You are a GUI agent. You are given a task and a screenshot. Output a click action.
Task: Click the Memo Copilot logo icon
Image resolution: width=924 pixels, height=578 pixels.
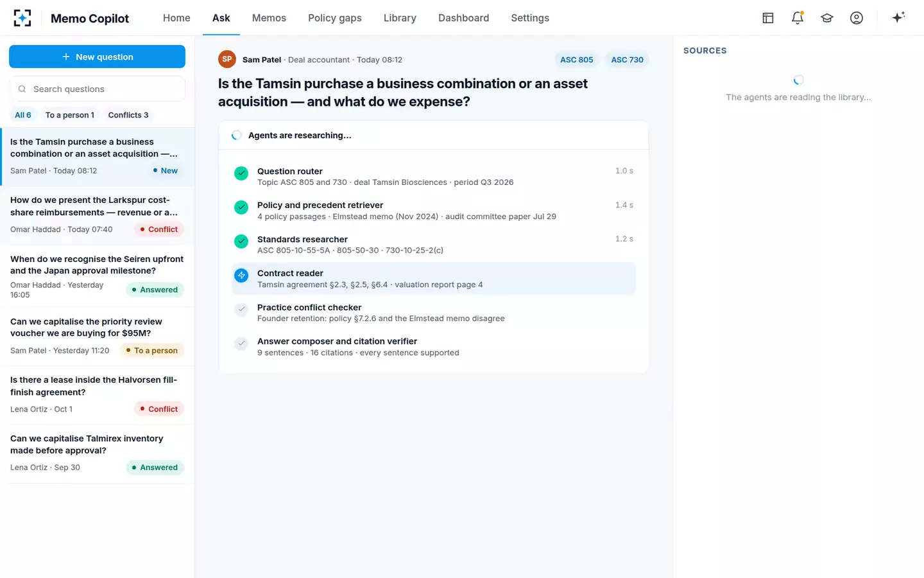pos(22,18)
